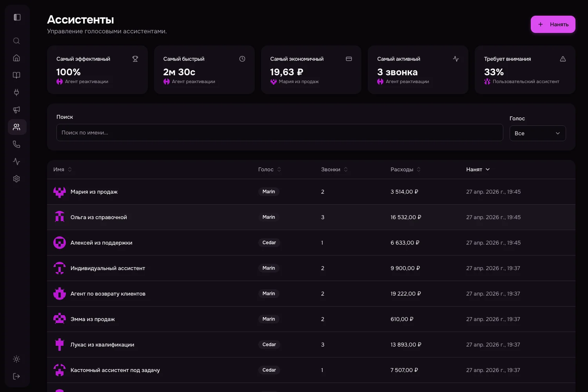Click the Алексей из поддержки avatar
This screenshot has height=392, width=588.
(x=60, y=243)
